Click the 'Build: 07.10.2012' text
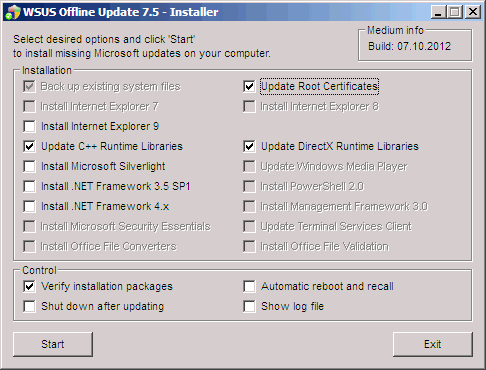This screenshot has width=486, height=370. [x=409, y=46]
